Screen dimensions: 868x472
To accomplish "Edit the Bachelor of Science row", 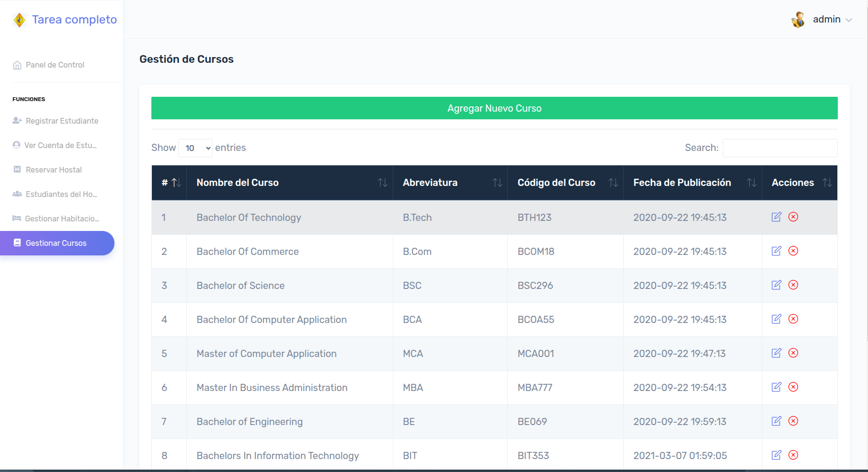I will [776, 285].
